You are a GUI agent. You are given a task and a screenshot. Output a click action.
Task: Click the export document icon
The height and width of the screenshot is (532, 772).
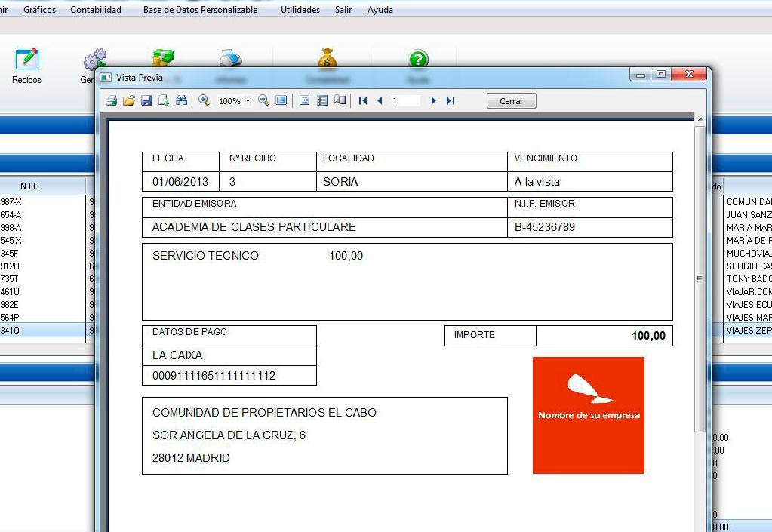pyautogui.click(x=164, y=100)
